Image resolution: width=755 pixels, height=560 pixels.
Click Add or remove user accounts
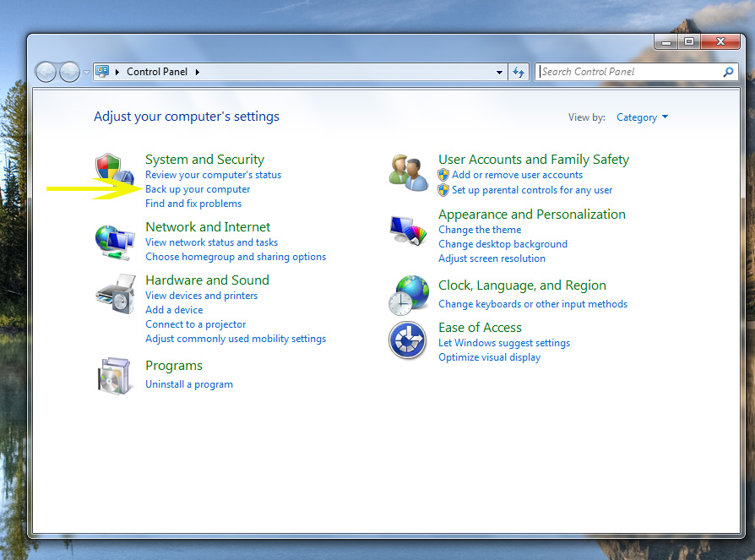click(517, 175)
